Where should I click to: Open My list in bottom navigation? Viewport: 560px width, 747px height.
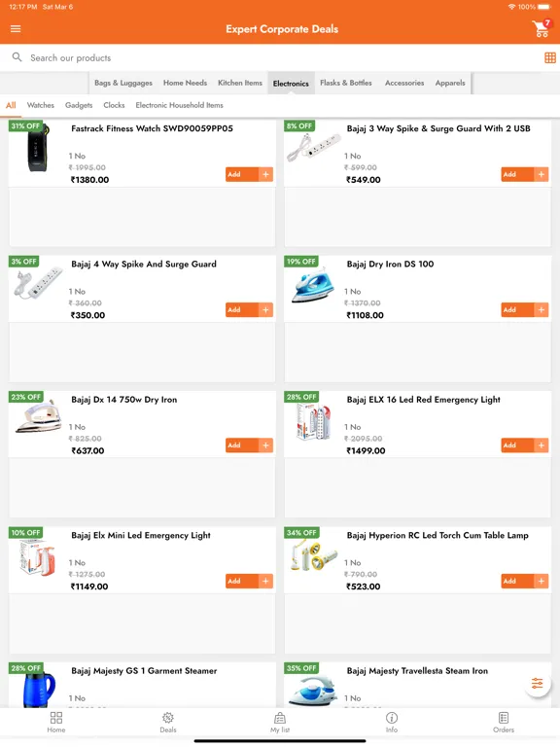280,723
